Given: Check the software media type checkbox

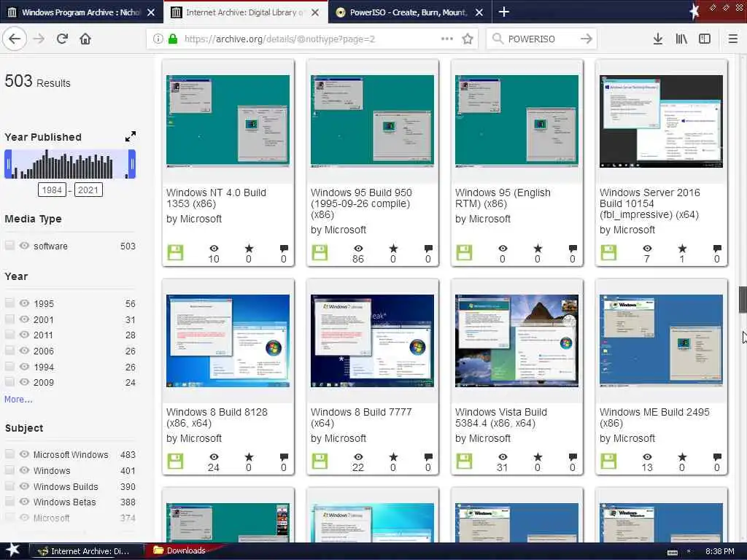Looking at the screenshot, I should tap(9, 245).
